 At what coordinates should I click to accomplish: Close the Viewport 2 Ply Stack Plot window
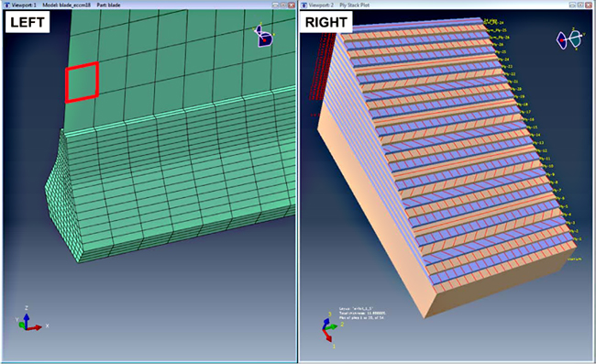pyautogui.click(x=589, y=5)
